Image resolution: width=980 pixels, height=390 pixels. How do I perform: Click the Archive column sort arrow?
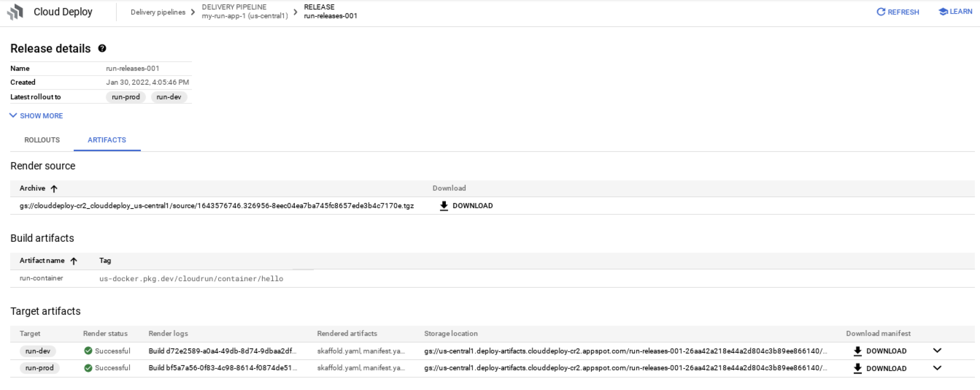pos(54,188)
